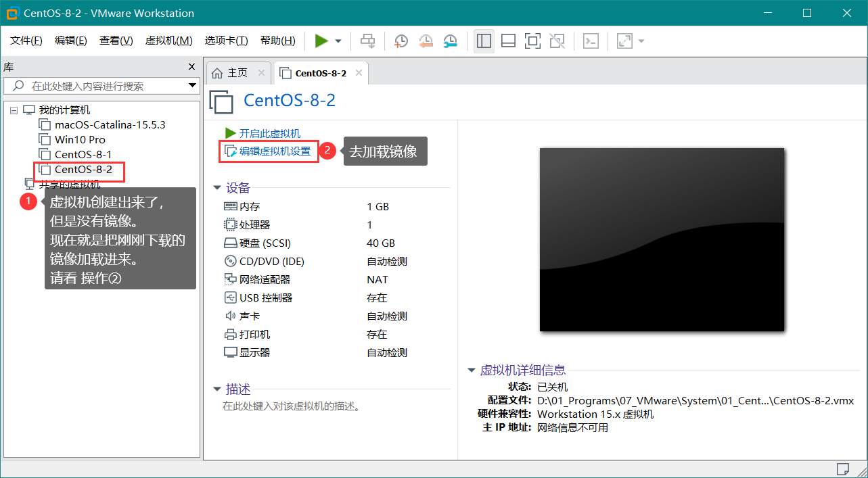Click the 编辑虚拟机设置 link

coord(274,151)
